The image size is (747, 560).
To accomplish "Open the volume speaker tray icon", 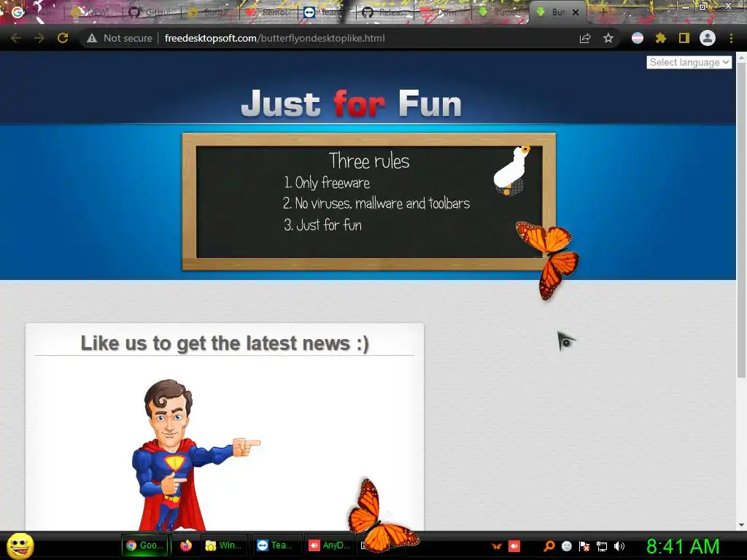I will [x=619, y=546].
